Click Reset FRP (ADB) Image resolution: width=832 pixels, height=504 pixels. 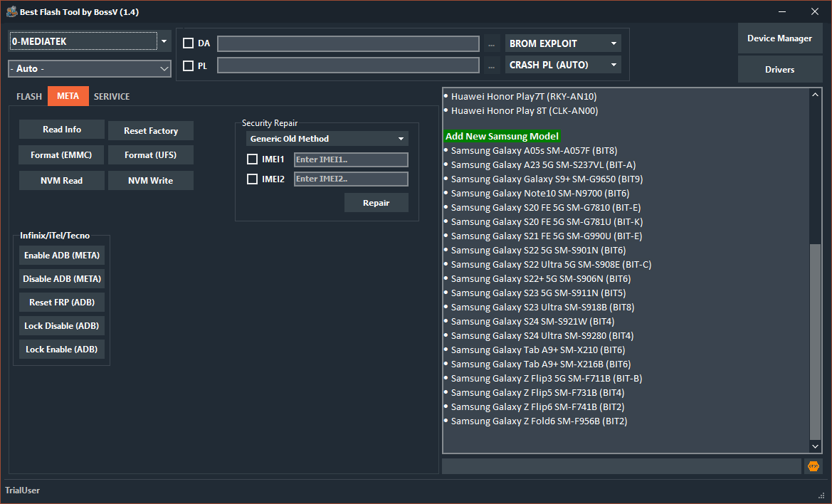[61, 302]
